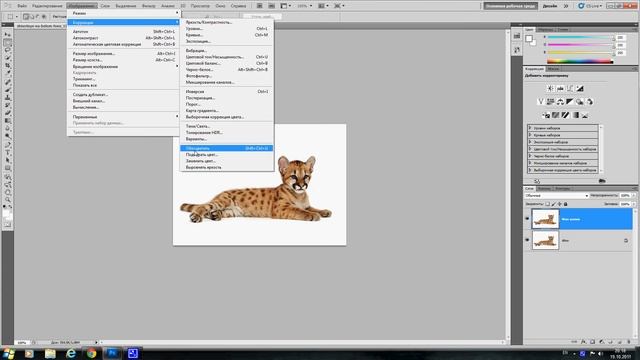Select the Brush tool
This screenshot has height=360, width=640.
(7, 90)
